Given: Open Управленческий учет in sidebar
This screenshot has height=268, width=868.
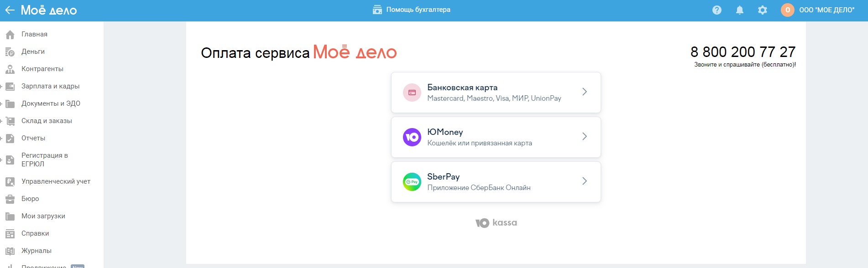Looking at the screenshot, I should [56, 181].
